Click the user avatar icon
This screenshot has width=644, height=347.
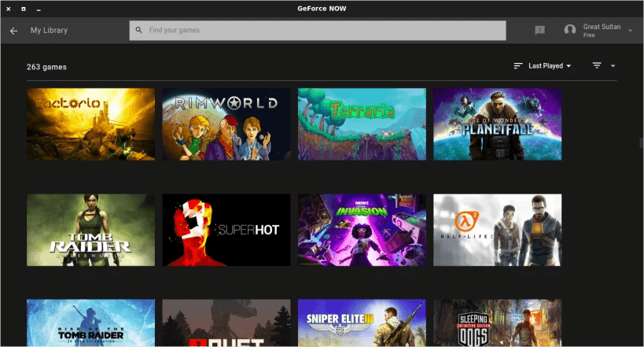point(569,30)
